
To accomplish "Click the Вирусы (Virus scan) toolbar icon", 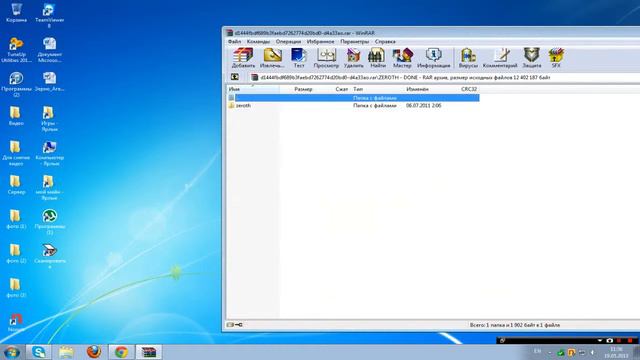I will tap(468, 58).
